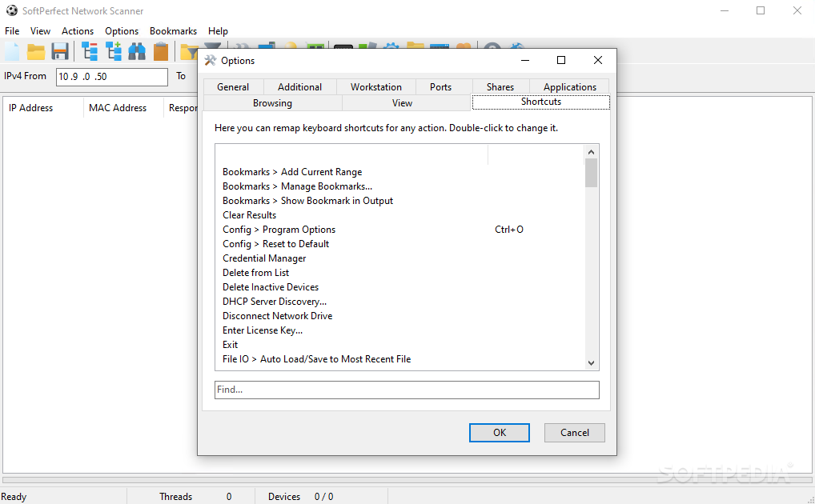Open the Options menu in menu bar
Viewport: 815px width, 504px height.
coord(122,31)
